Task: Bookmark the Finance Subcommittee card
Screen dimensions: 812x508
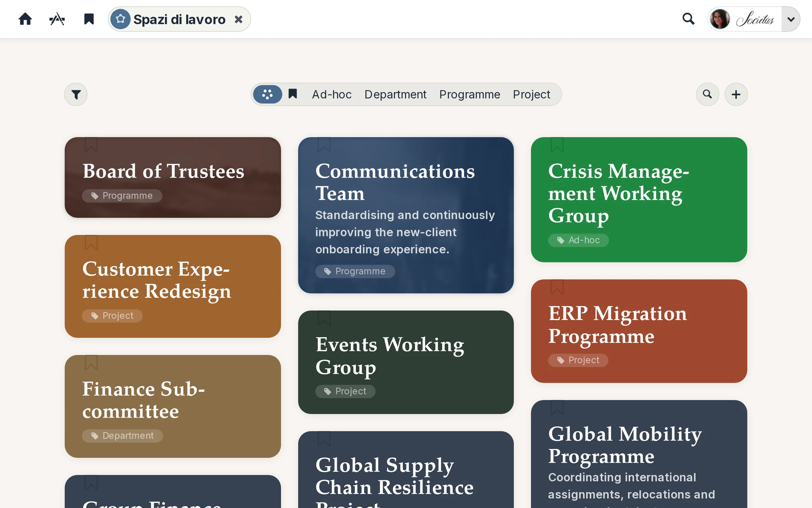Action: 91,363
